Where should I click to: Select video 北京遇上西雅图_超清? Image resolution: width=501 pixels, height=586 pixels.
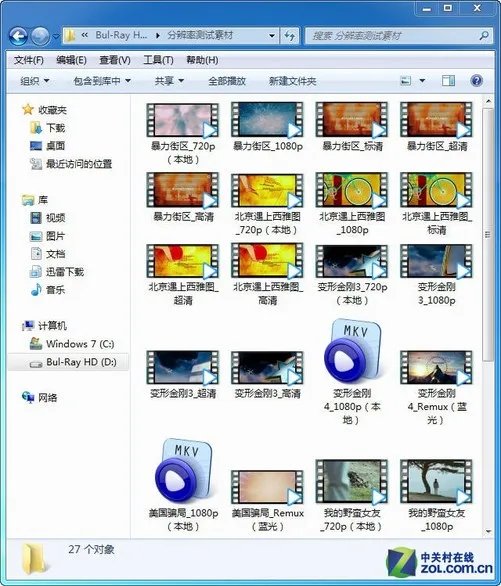coord(183,274)
